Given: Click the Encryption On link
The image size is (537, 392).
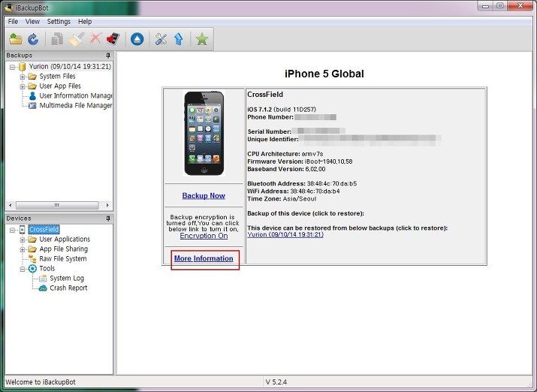Looking at the screenshot, I should [x=204, y=236].
